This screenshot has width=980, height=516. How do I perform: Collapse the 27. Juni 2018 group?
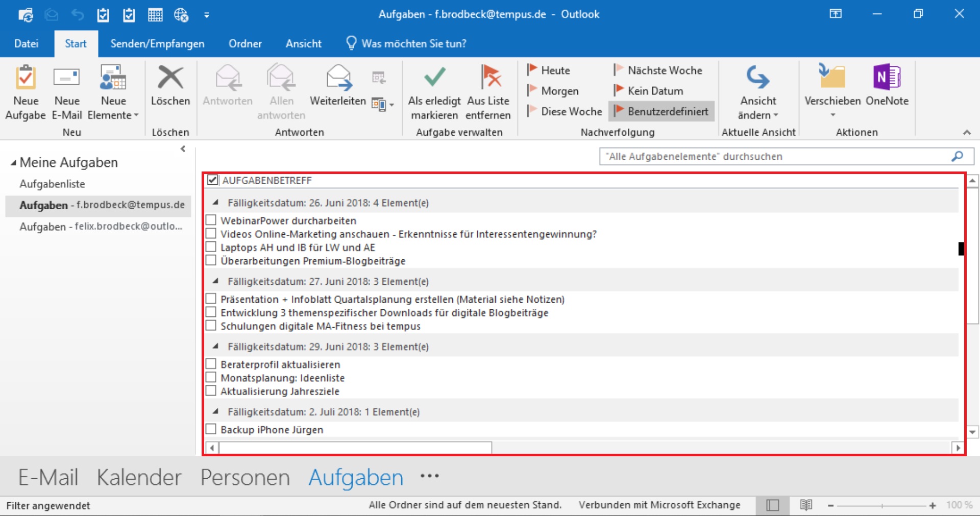coord(216,281)
